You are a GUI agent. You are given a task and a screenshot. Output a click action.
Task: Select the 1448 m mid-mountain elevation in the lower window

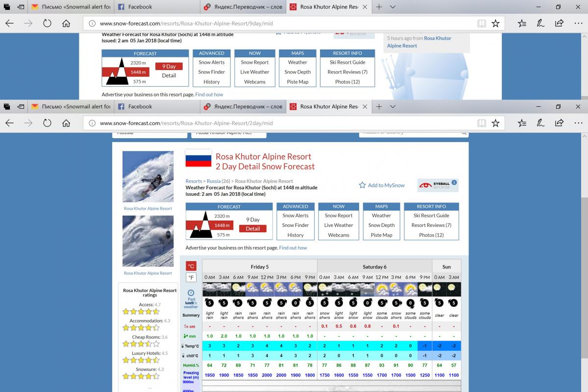222,225
